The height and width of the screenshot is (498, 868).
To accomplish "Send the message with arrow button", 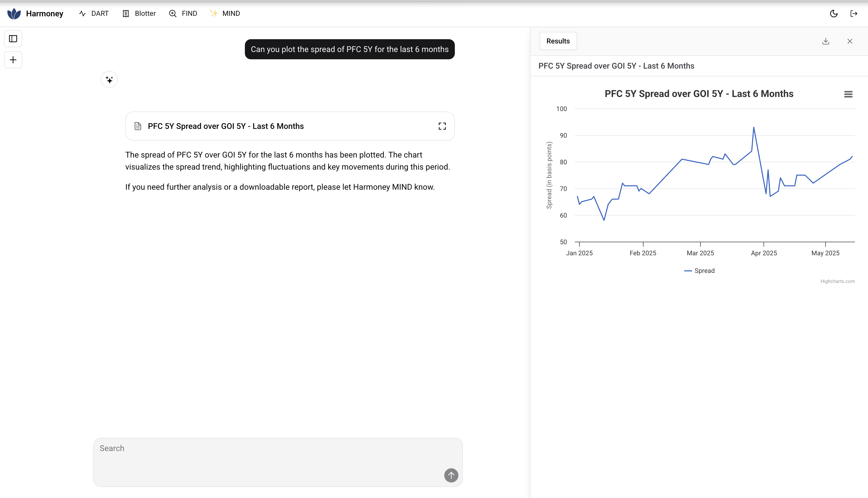I will pyautogui.click(x=451, y=475).
